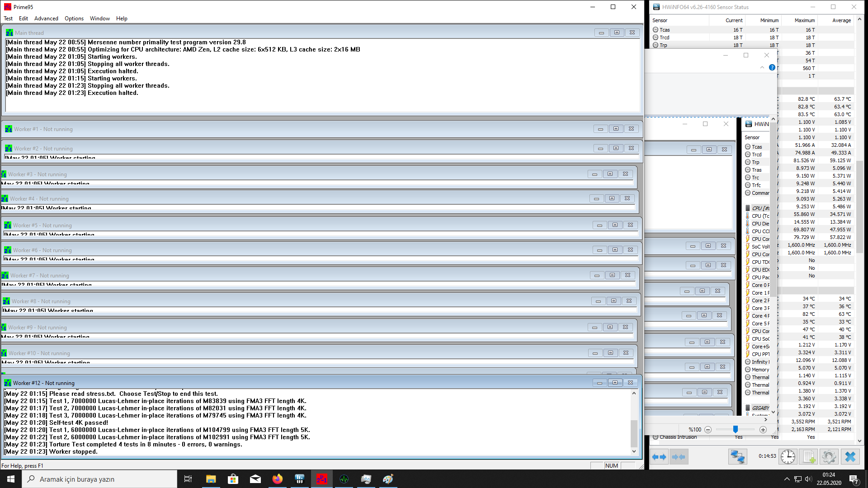
Task: Click the Windows Start button
Action: pos(11,479)
